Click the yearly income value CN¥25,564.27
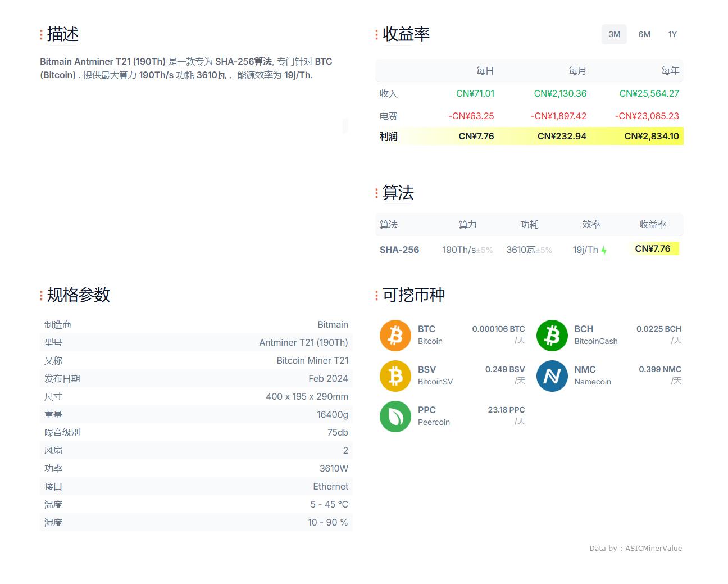The width and height of the screenshot is (728, 584). [x=649, y=93]
